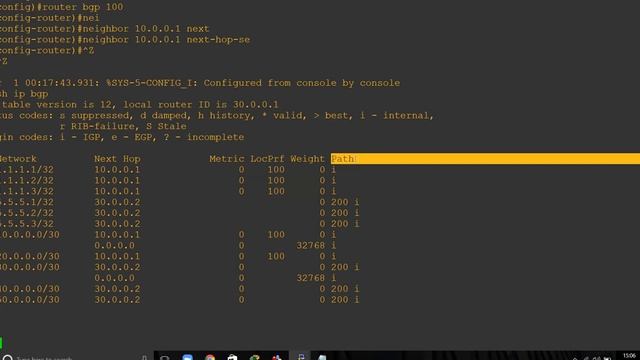Image resolution: width=640 pixels, height=360 pixels.
Task: Click the Network column header
Action: click(18, 159)
